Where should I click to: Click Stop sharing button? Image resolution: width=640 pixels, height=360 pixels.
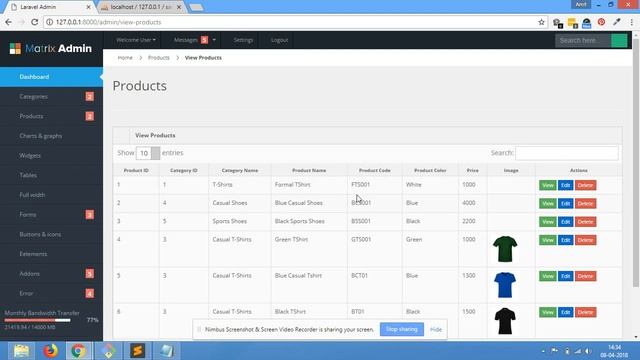click(402, 329)
